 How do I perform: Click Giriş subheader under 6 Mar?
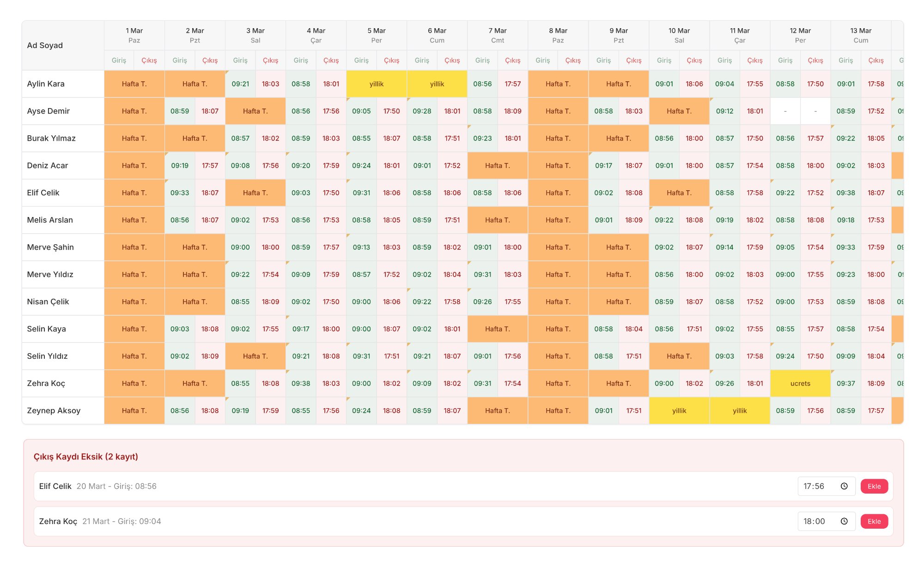(x=421, y=60)
